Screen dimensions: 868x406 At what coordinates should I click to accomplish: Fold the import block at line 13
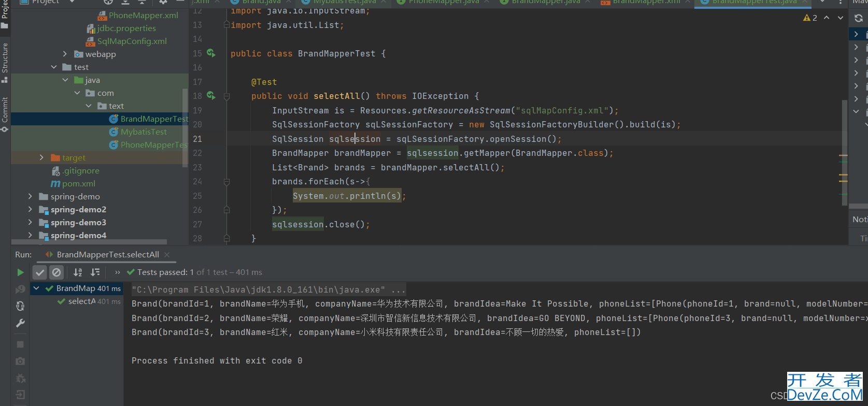(x=226, y=25)
